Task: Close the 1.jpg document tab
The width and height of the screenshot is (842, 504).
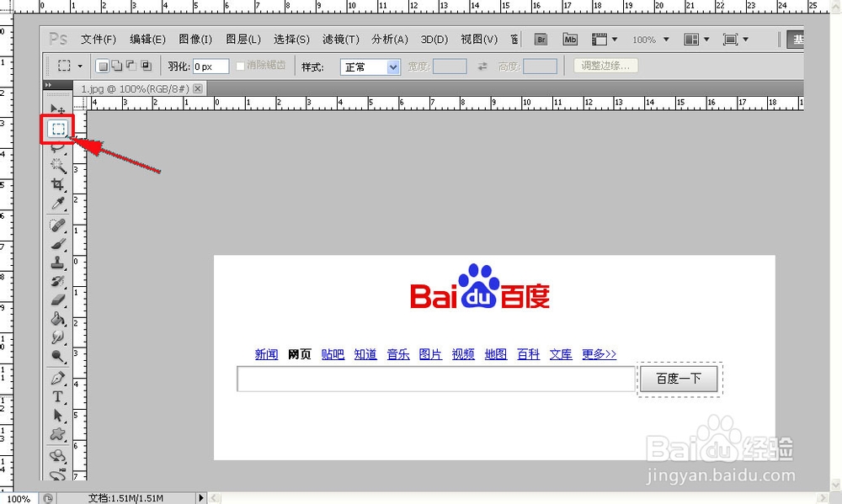Action: pos(198,88)
